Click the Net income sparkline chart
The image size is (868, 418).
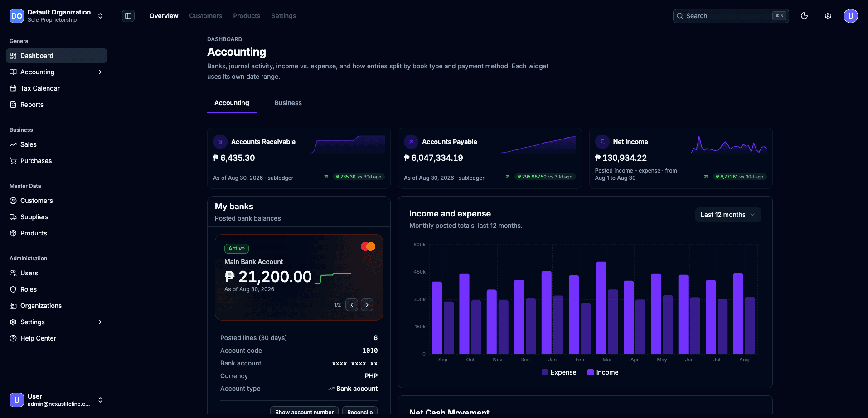(x=729, y=145)
